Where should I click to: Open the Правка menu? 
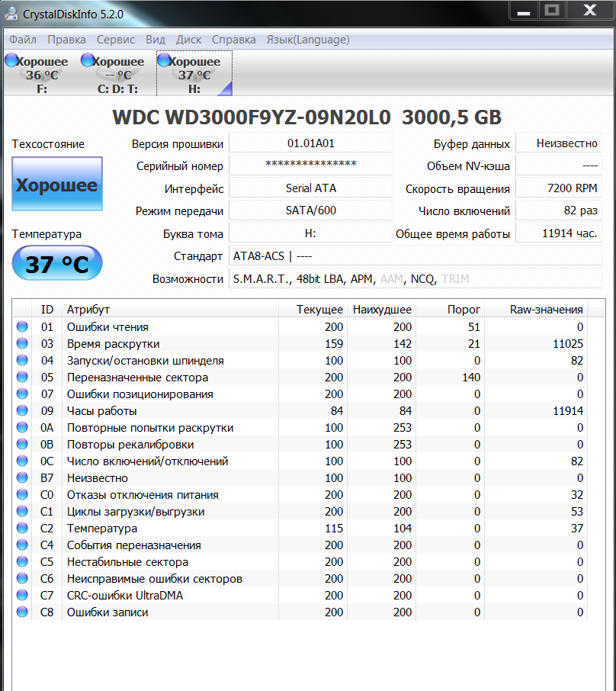point(66,40)
